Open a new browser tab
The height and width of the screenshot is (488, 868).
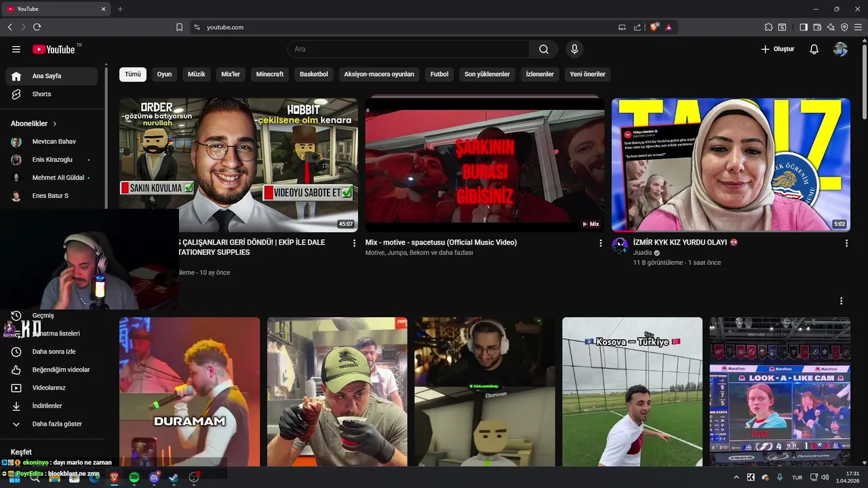click(x=120, y=9)
